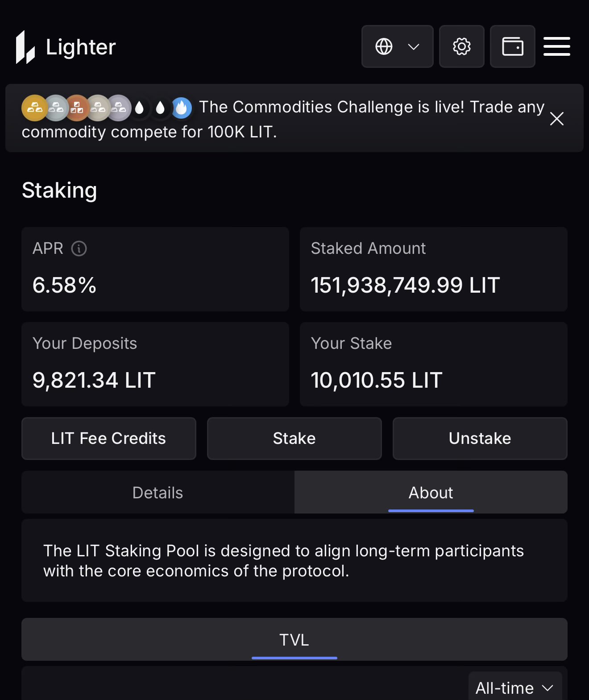Open the hamburger menu
This screenshot has width=589, height=700.
(556, 46)
